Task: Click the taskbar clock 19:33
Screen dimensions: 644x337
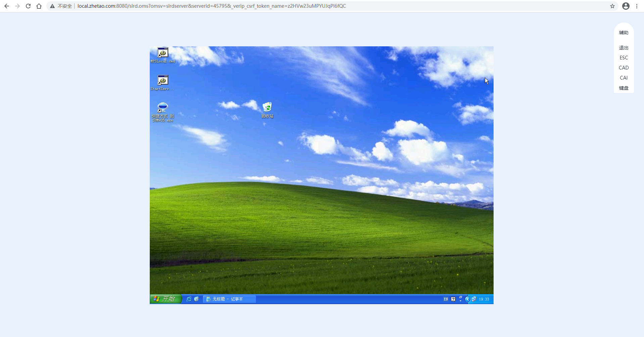Action: coord(484,299)
